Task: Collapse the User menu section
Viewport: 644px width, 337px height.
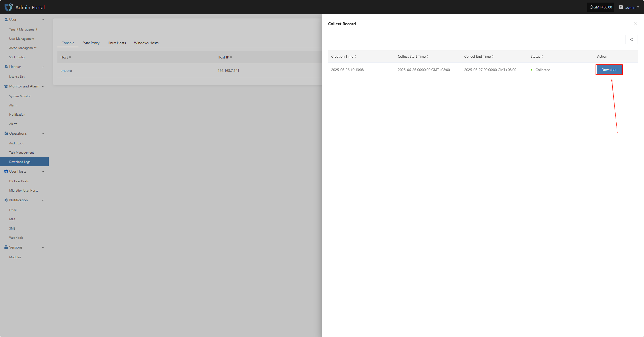Action: point(43,19)
